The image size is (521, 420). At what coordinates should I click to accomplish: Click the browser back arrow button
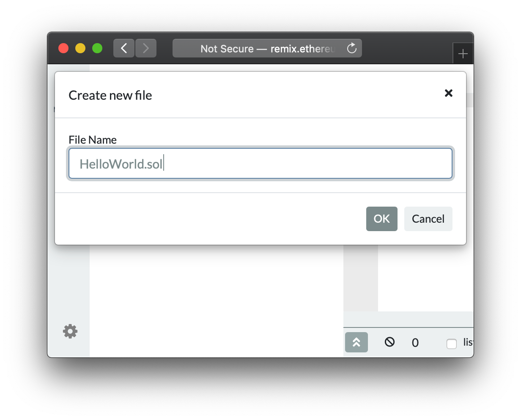click(124, 49)
